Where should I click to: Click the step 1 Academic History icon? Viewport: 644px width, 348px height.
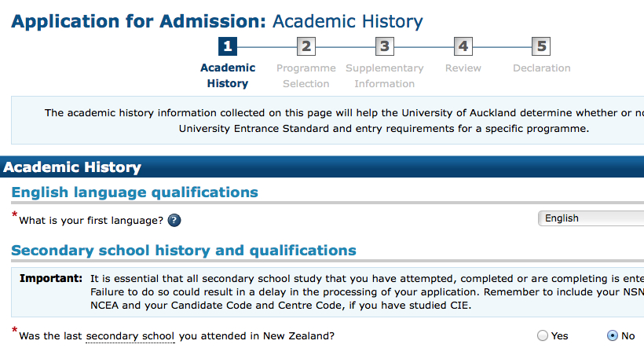click(228, 46)
